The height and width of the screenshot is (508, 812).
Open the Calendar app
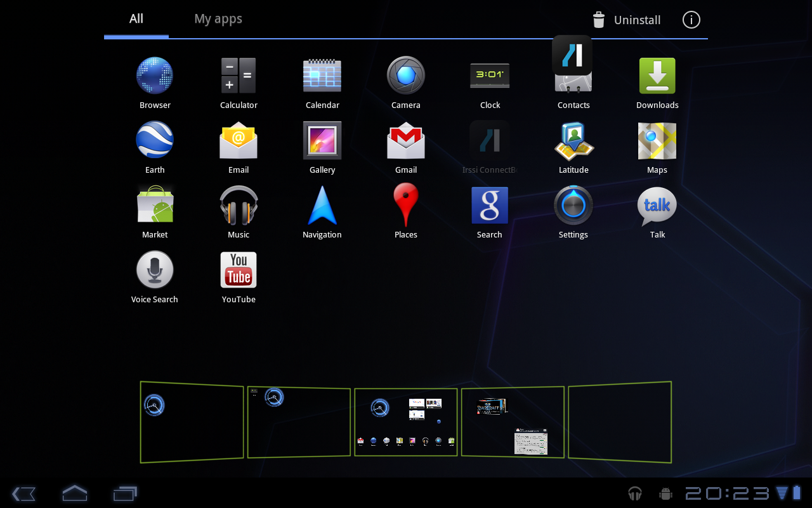click(322, 83)
